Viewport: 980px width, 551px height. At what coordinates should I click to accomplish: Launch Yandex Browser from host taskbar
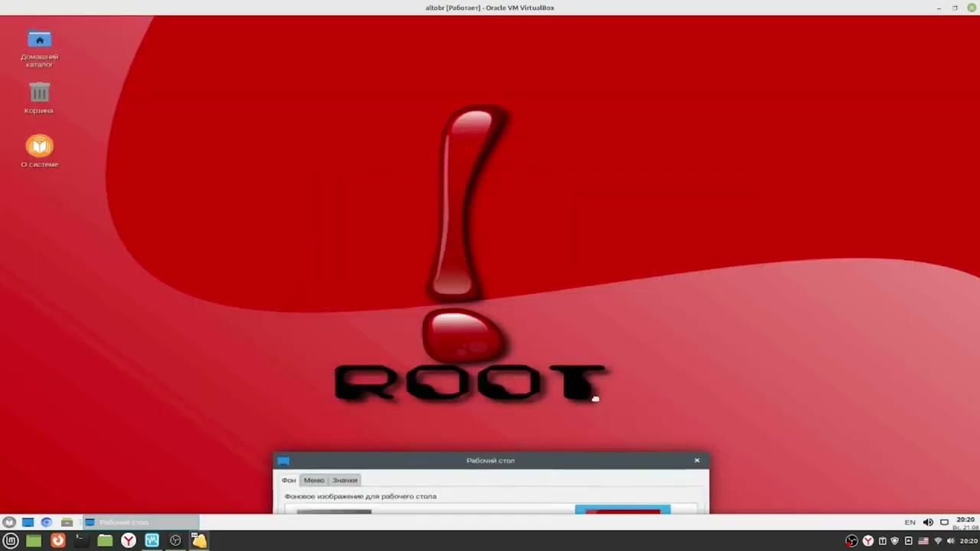[x=129, y=540]
